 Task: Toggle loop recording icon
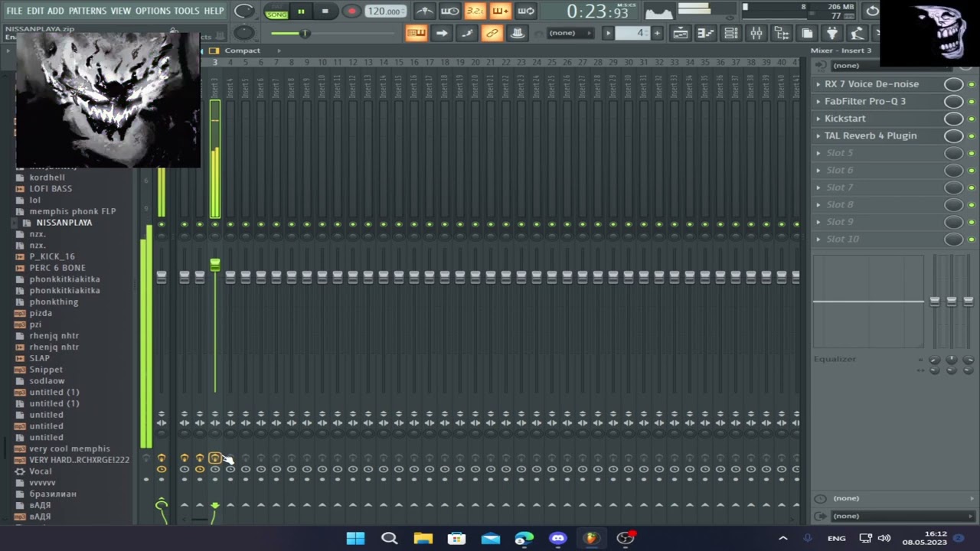(525, 11)
